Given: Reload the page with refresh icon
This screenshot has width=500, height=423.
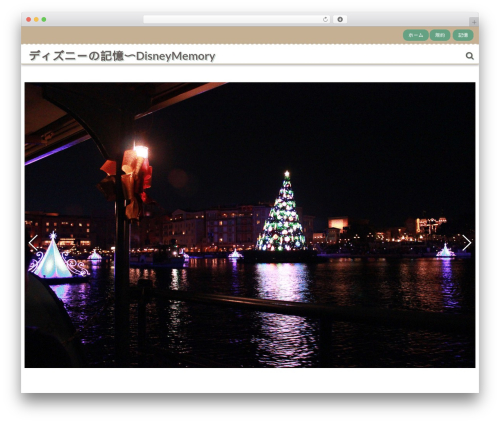Looking at the screenshot, I should point(325,19).
